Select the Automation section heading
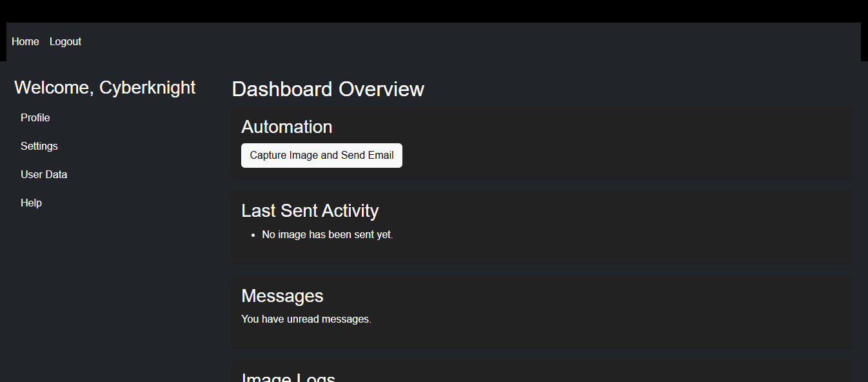Screen dimensions: 868x382 click(286, 126)
